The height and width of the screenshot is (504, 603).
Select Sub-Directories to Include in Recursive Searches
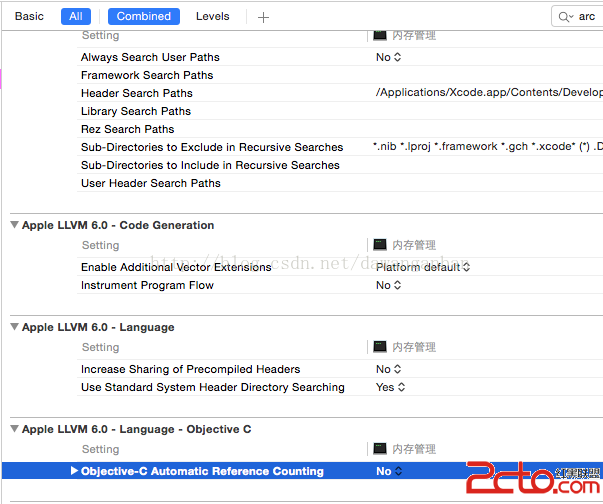click(210, 165)
